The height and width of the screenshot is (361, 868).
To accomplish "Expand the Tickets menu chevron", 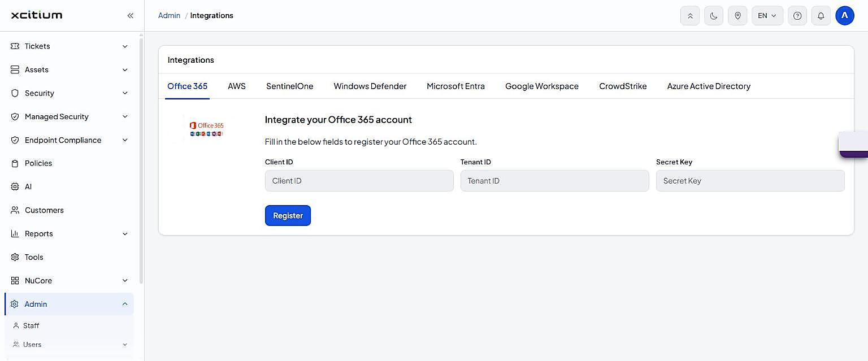I will pyautogui.click(x=125, y=46).
